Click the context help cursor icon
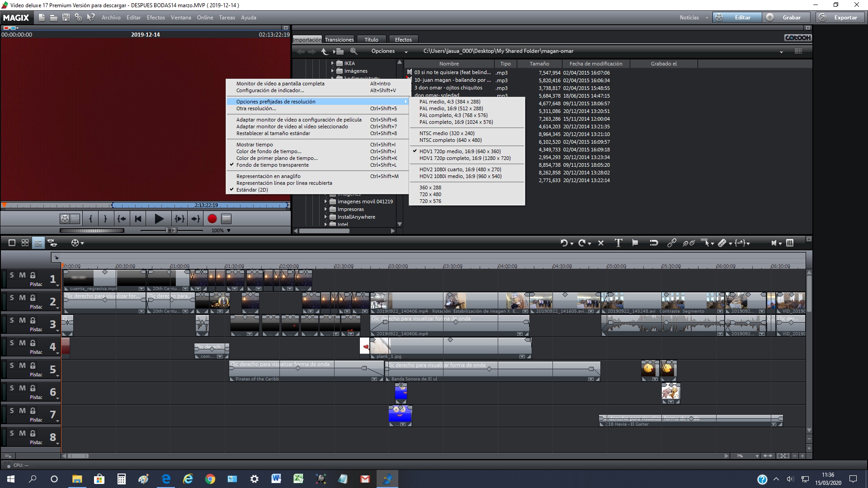The image size is (868, 488). [x=91, y=18]
